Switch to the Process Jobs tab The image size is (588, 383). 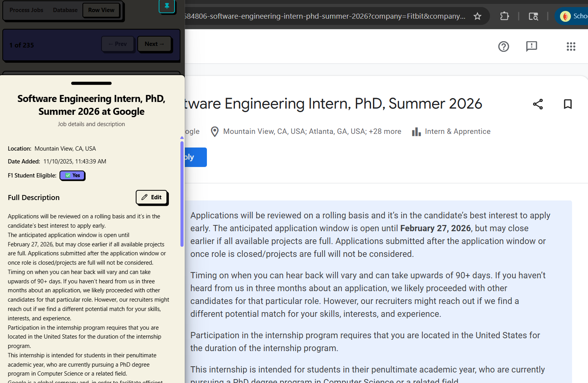coord(26,10)
